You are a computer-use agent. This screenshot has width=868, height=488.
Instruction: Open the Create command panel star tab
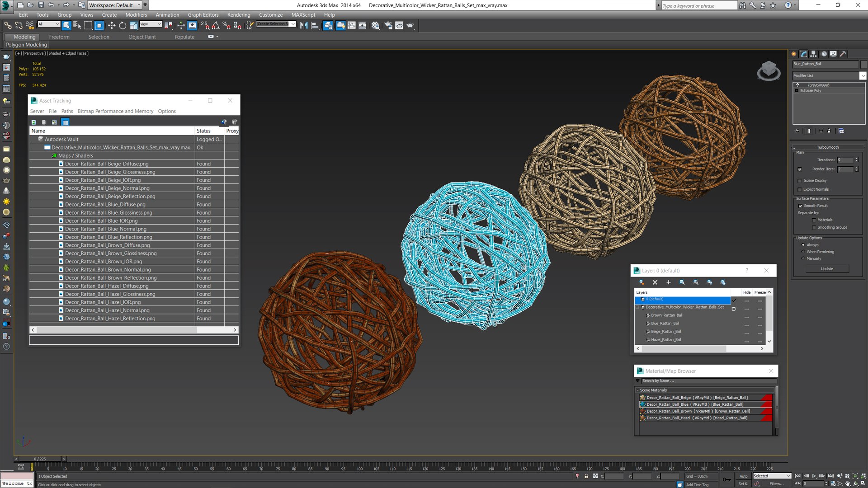click(x=794, y=54)
